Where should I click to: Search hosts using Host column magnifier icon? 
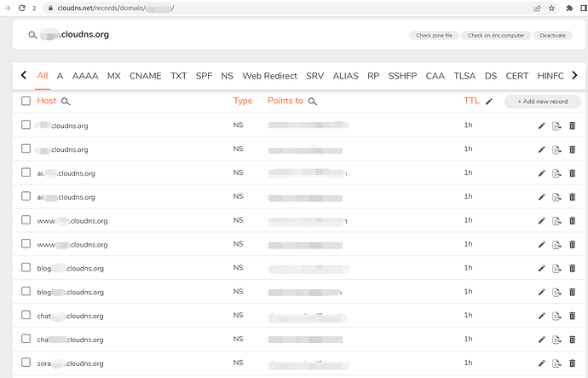[66, 102]
